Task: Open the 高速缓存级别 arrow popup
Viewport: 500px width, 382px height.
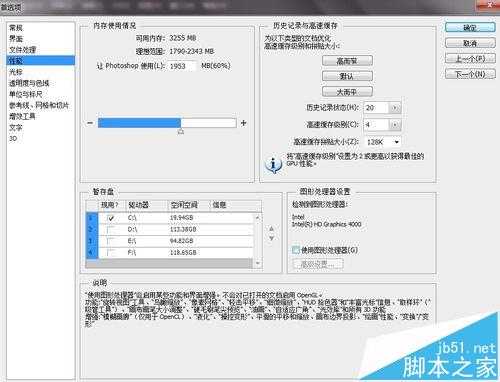Action: pos(395,125)
